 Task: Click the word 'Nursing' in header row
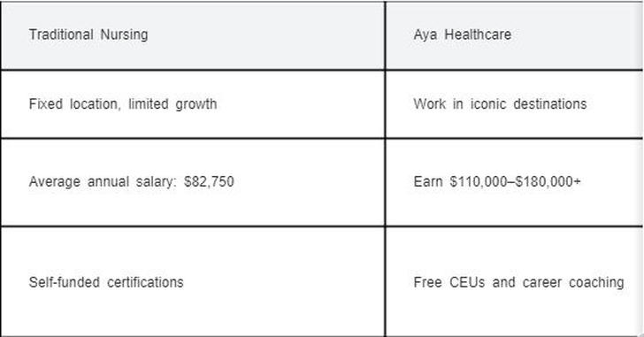(x=124, y=34)
